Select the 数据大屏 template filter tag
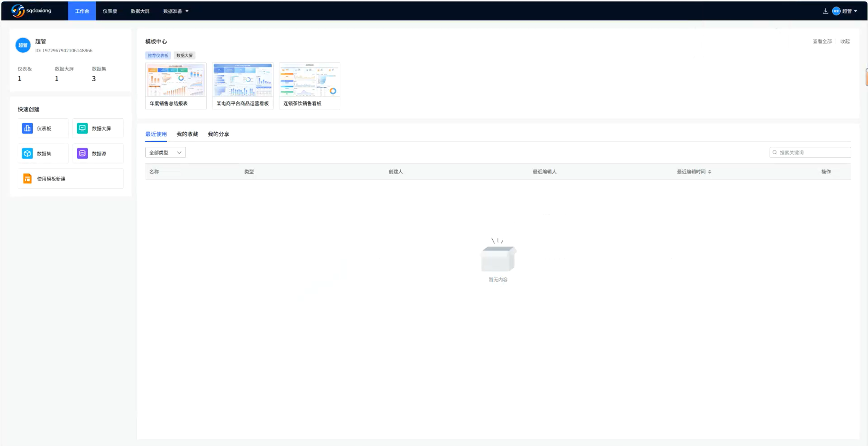The height and width of the screenshot is (446, 868). 185,55
